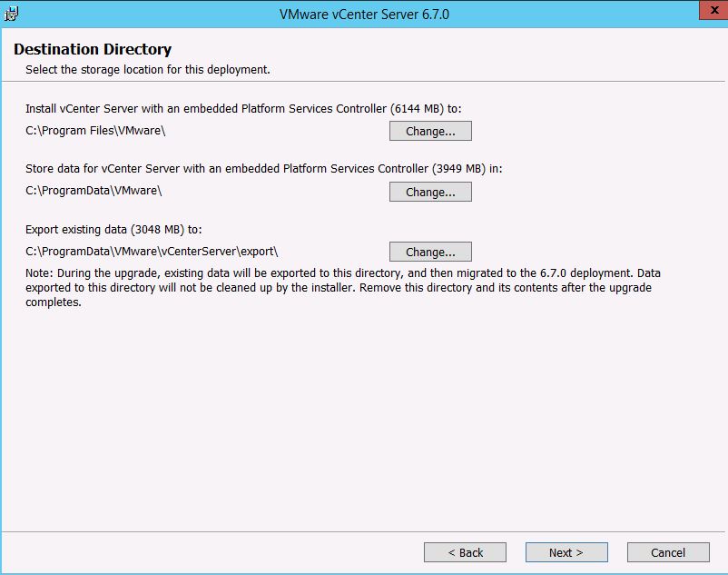Click the Store data (3949 MB) label
This screenshot has width=728, height=575.
coord(263,169)
